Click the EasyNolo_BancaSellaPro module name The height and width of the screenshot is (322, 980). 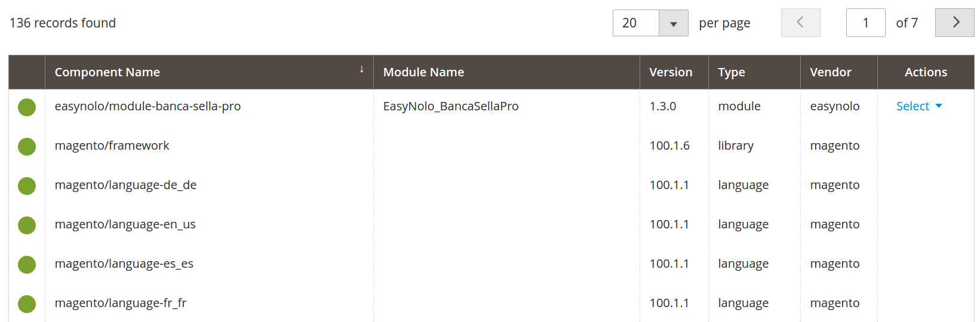coord(451,106)
